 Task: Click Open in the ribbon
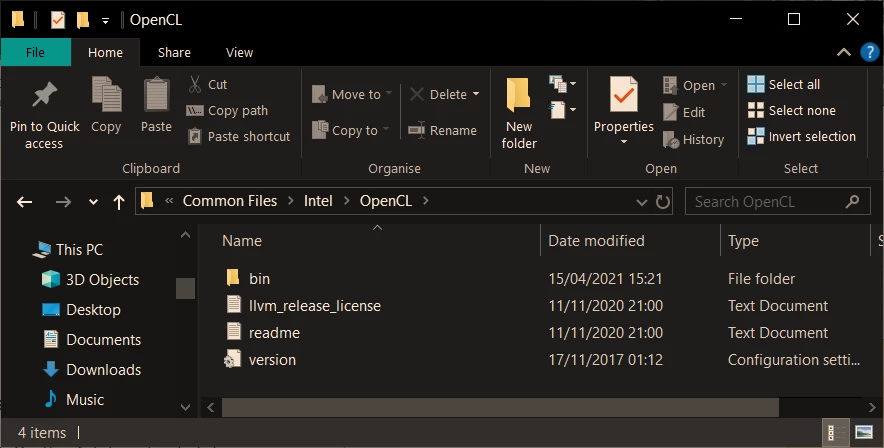click(695, 85)
